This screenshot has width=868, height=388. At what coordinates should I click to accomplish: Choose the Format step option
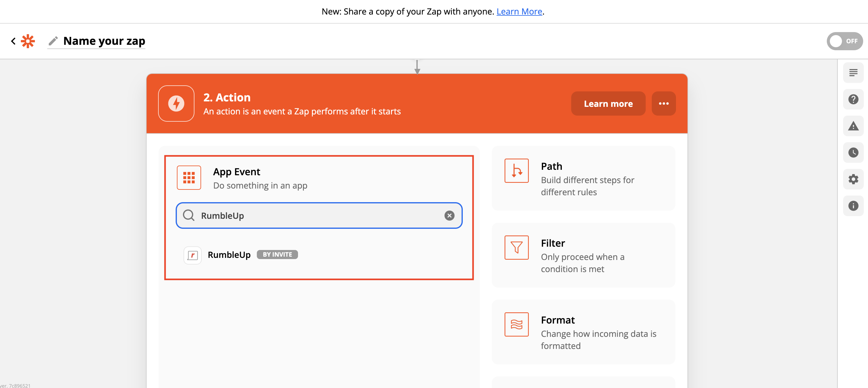[x=583, y=332]
